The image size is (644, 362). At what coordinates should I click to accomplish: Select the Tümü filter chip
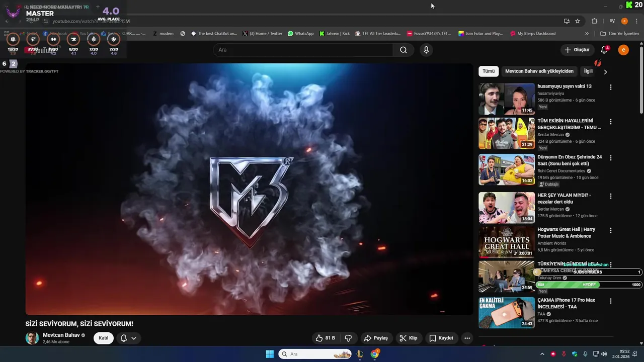tap(489, 71)
